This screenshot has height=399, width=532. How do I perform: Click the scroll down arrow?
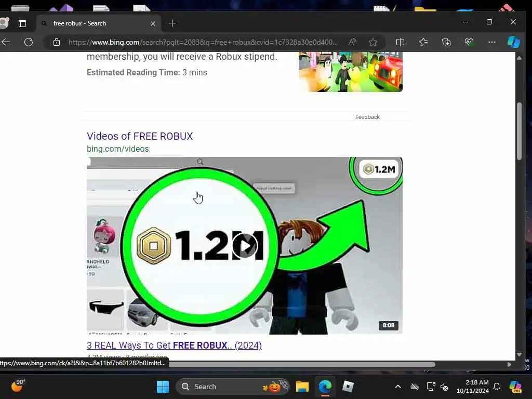[519, 354]
